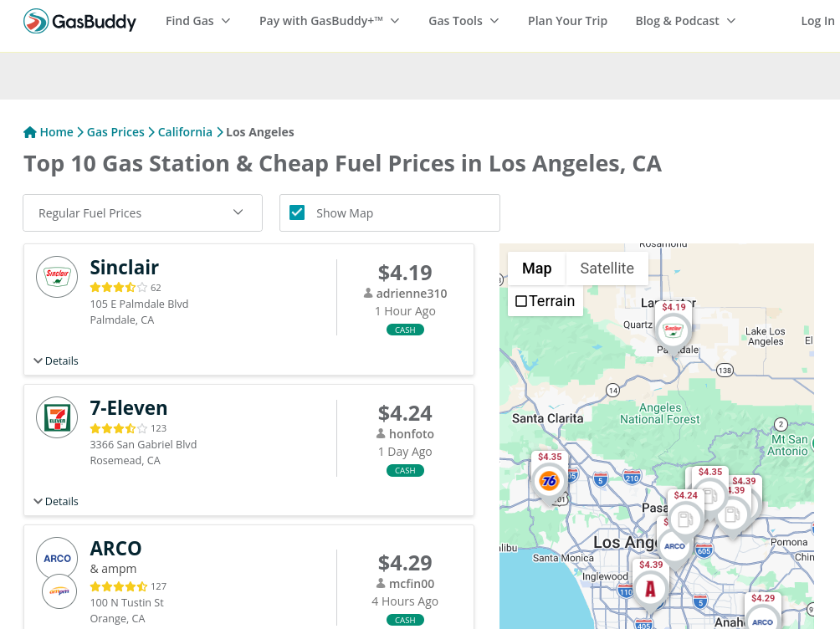
Task: Switch map to Satellite view
Action: [x=607, y=268]
